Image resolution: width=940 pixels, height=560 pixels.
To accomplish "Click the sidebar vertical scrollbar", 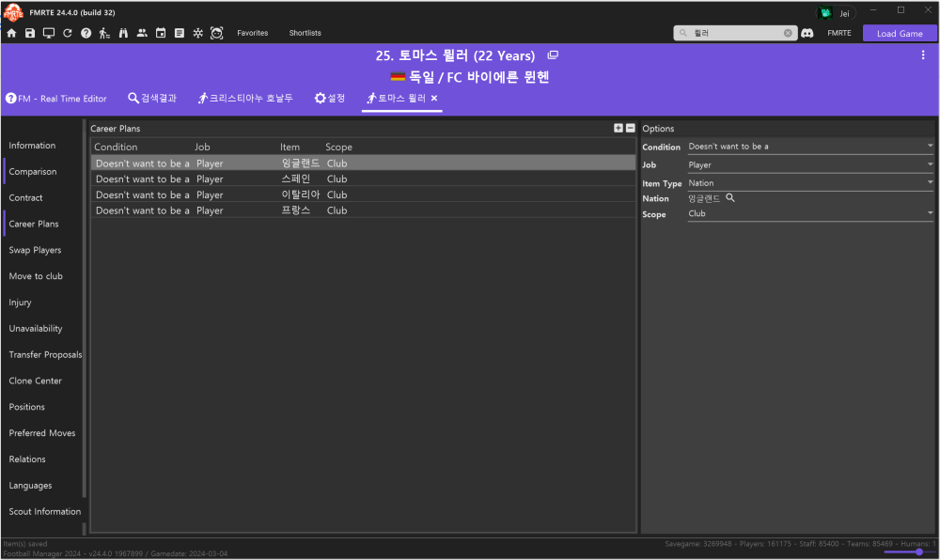I will click(85, 308).
